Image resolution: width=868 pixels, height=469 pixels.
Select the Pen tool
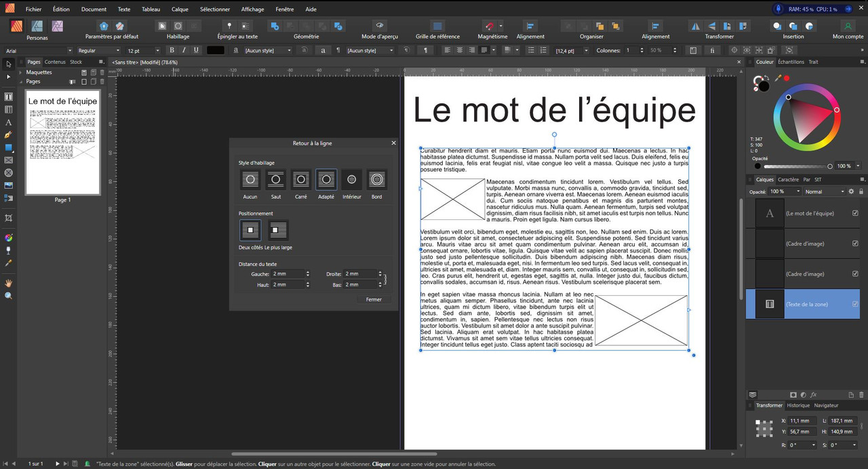8,134
